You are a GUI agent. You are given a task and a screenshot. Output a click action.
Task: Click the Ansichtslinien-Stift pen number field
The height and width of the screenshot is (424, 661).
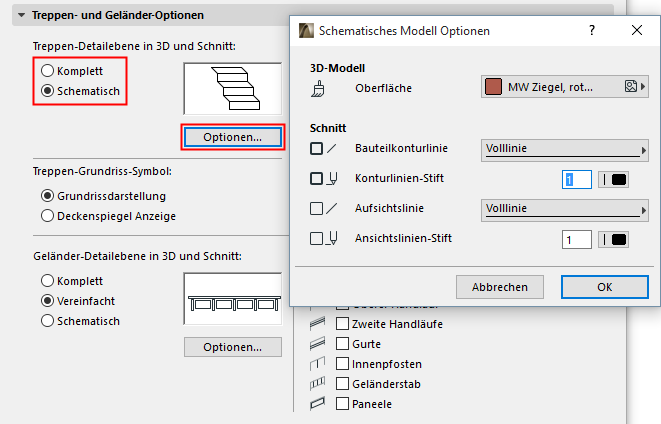(x=576, y=239)
